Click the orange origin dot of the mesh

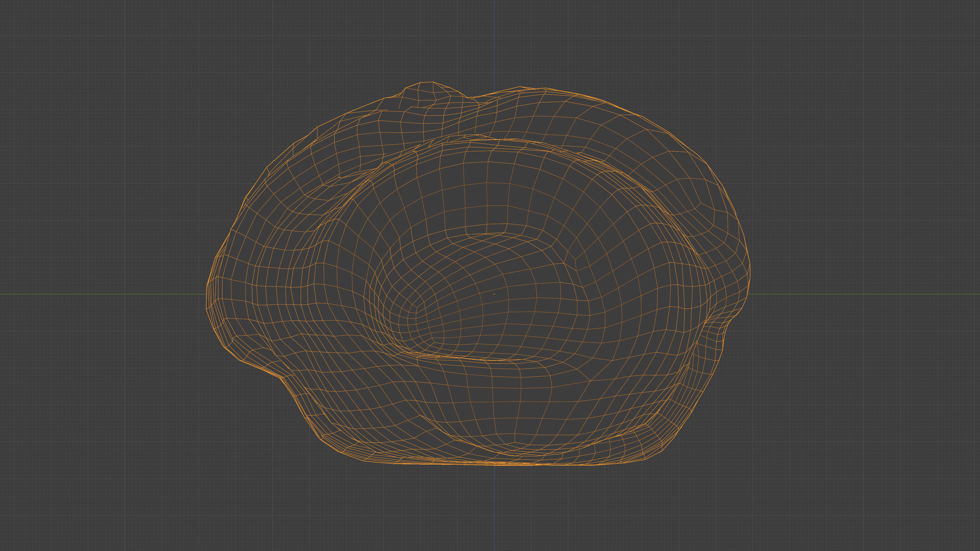click(x=494, y=294)
